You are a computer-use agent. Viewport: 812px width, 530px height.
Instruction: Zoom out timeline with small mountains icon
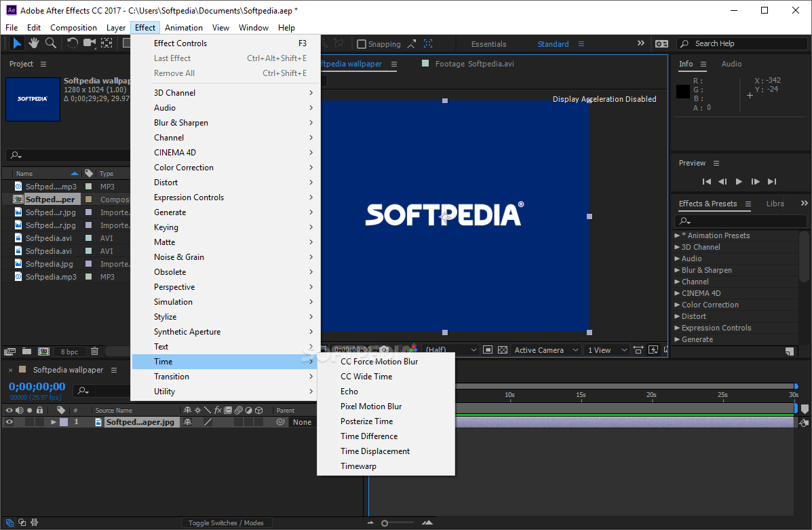coord(370,523)
